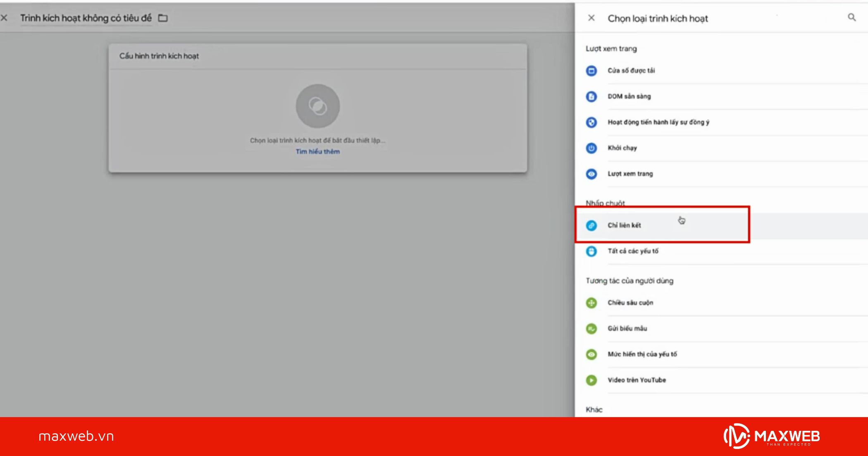This screenshot has height=456, width=868.
Task: Choose the Mức hiển thị của yếu tố option
Action: [x=642, y=354]
